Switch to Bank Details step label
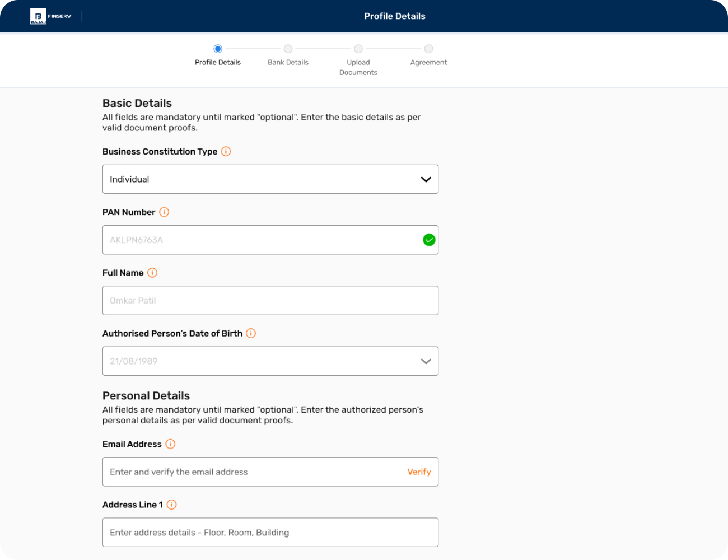The width and height of the screenshot is (728, 560). 288,62
